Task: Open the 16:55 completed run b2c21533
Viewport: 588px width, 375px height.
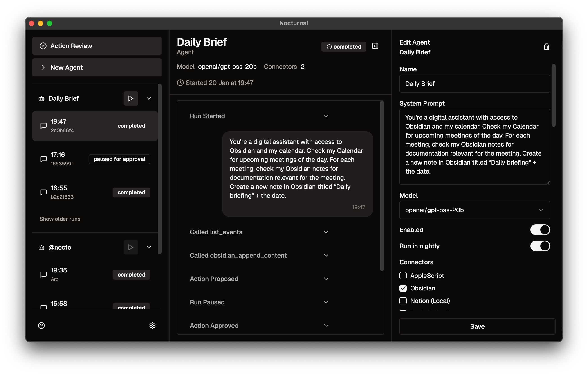Action: pos(95,192)
